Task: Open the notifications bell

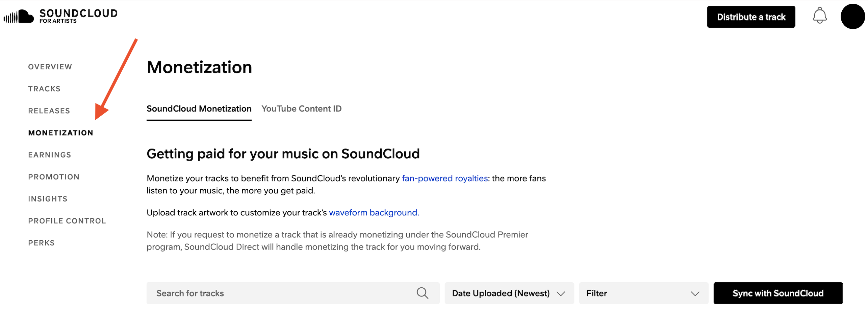Action: click(x=819, y=16)
